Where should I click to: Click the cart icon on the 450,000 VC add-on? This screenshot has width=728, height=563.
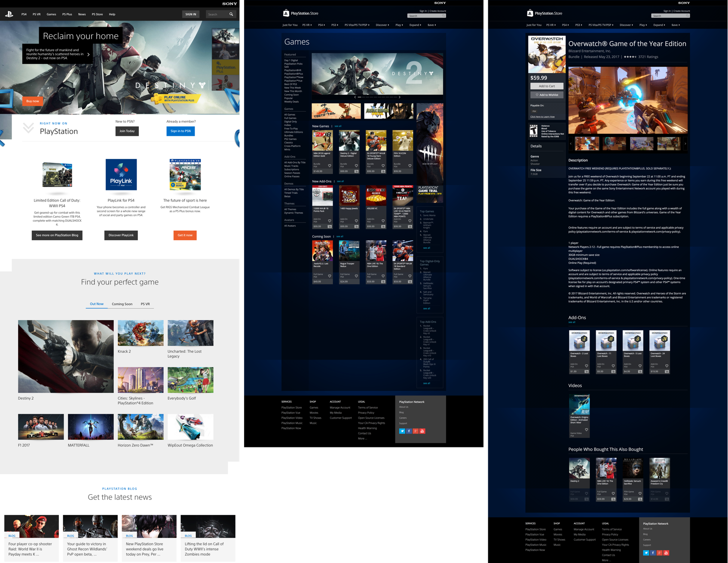(x=383, y=226)
